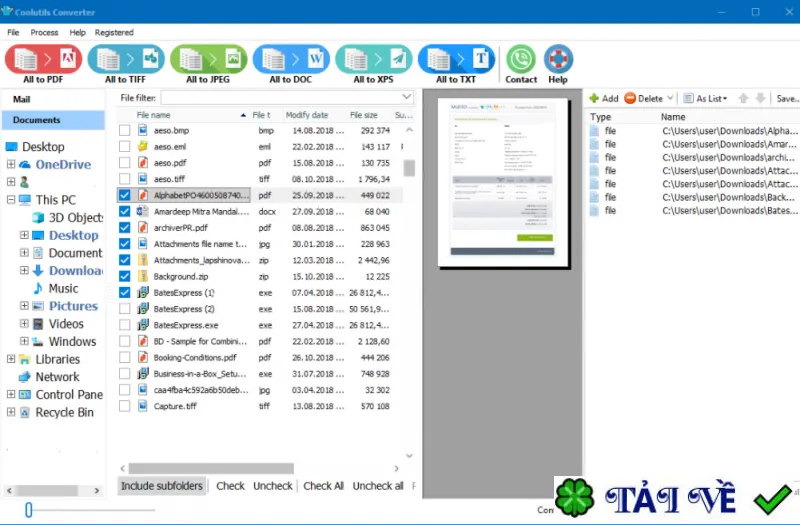This screenshot has width=800, height=525.
Task: Click the file list horizontal scrollbar
Action: coord(211,468)
